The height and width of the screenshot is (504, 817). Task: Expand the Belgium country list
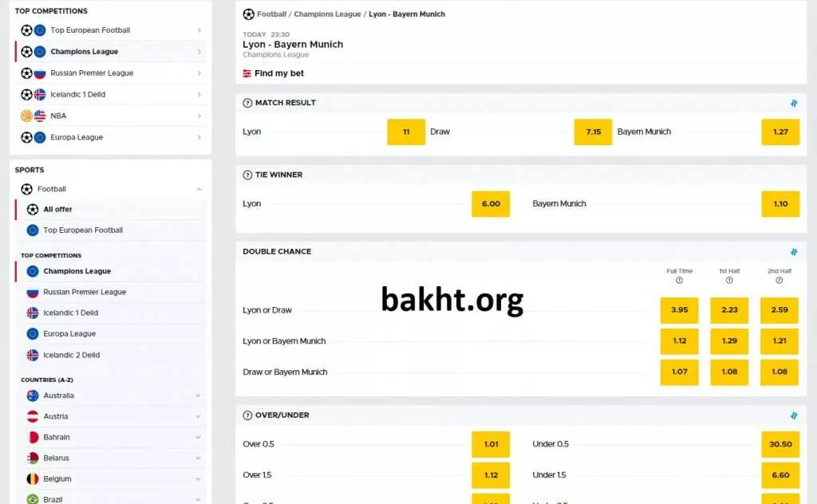point(198,479)
